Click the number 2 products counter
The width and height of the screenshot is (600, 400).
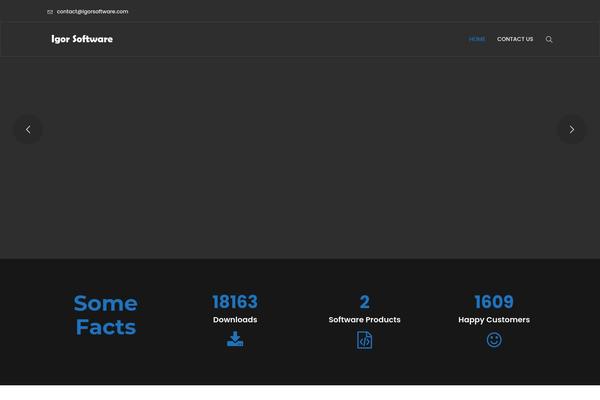coord(364,302)
